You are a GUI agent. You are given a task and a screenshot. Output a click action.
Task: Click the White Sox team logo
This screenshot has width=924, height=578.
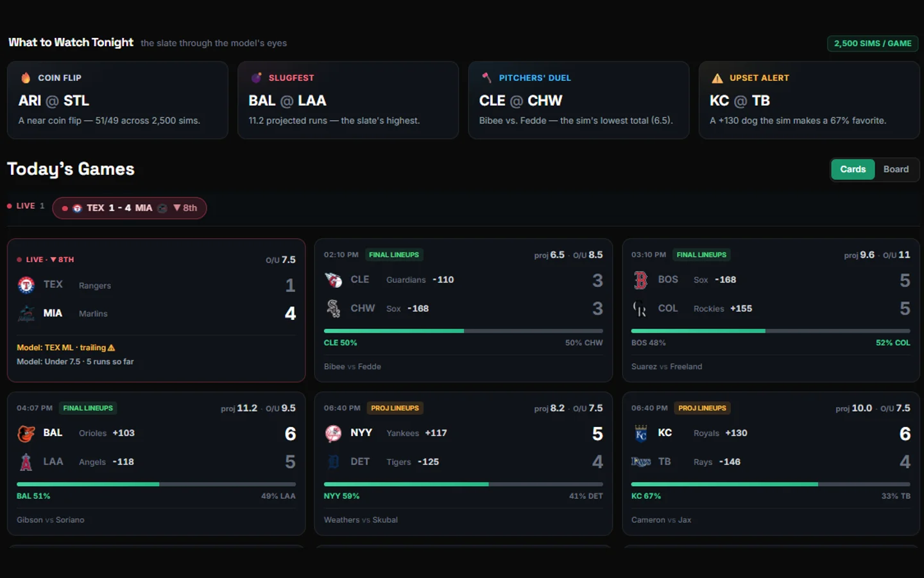[334, 308]
